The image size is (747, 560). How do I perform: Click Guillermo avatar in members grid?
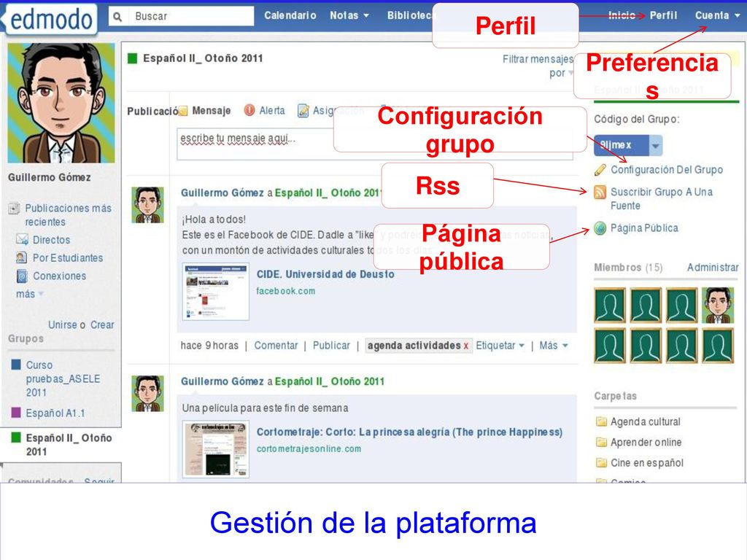click(718, 306)
